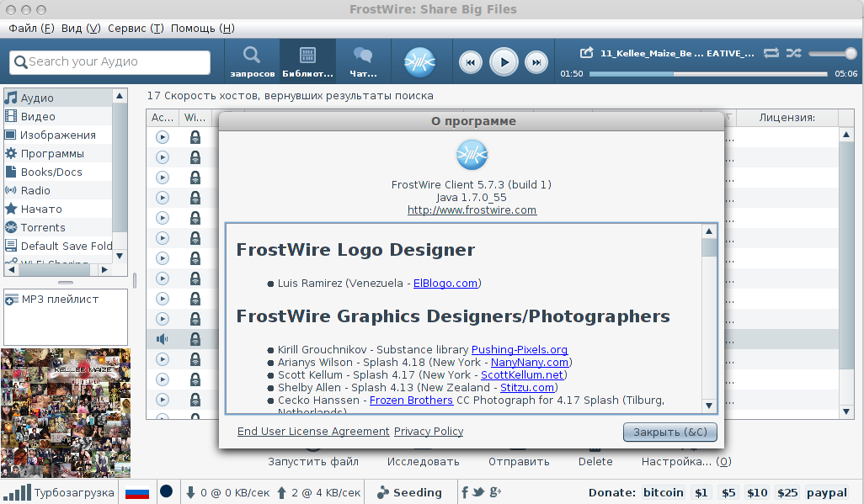Viewport: 864px width, 504px height.
Task: Select Books/Docs in the library sidebar
Action: coord(58,172)
